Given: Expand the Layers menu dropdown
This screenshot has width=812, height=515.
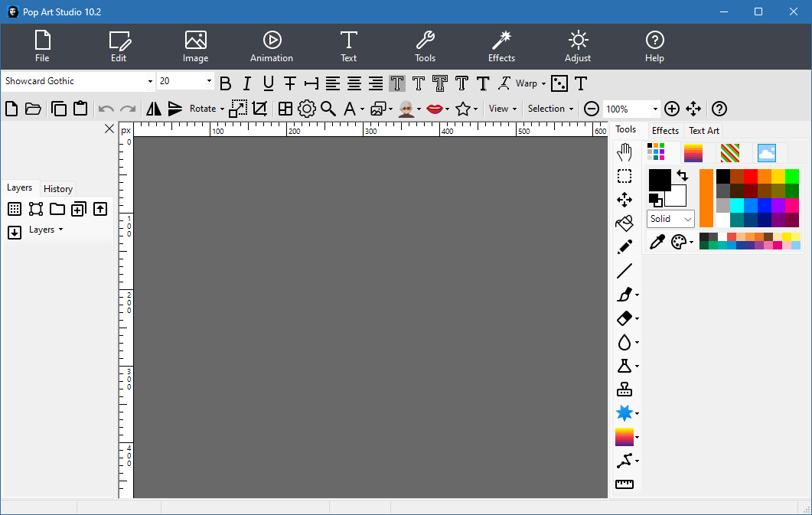Looking at the screenshot, I should coord(46,230).
